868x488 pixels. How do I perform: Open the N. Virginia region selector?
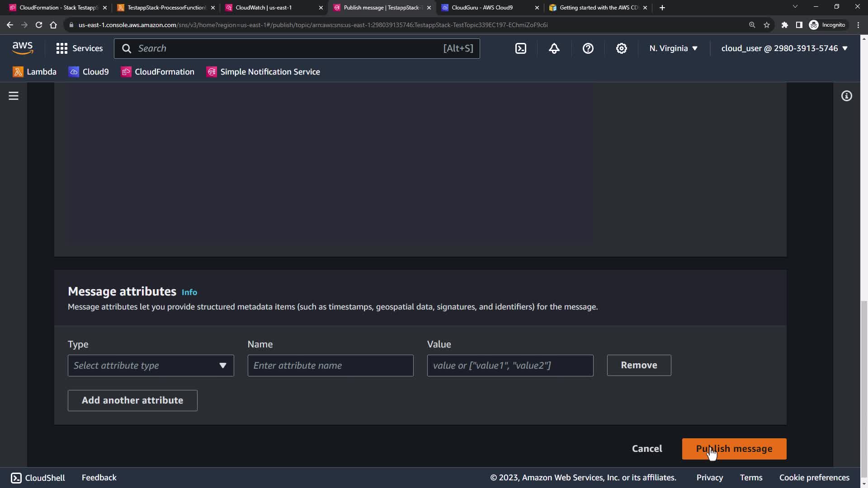(673, 48)
